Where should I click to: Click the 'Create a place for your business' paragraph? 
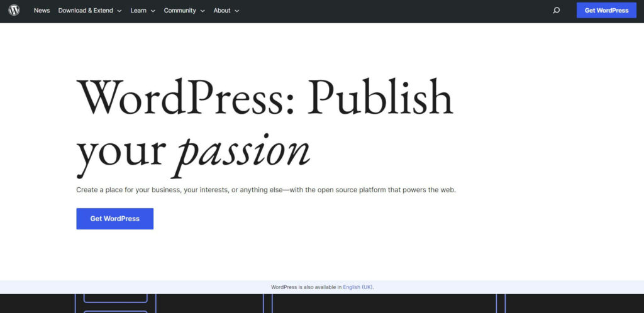[x=266, y=190]
